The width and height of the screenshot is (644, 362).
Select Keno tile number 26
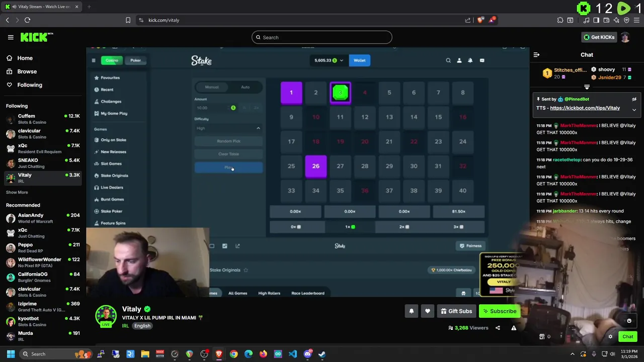pos(316,166)
